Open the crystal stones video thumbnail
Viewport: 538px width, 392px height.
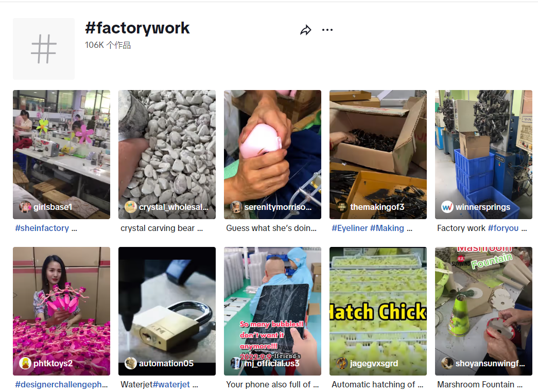167,154
